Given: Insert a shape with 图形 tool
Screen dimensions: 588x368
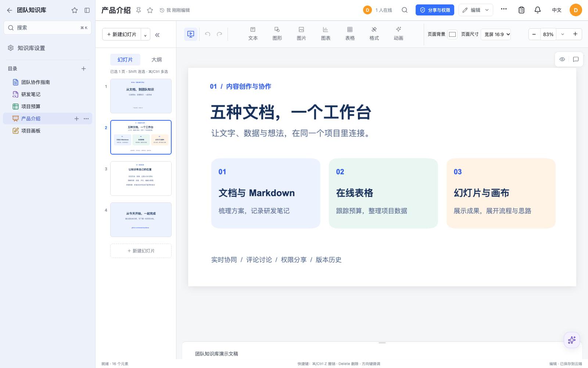Looking at the screenshot, I should 277,33.
